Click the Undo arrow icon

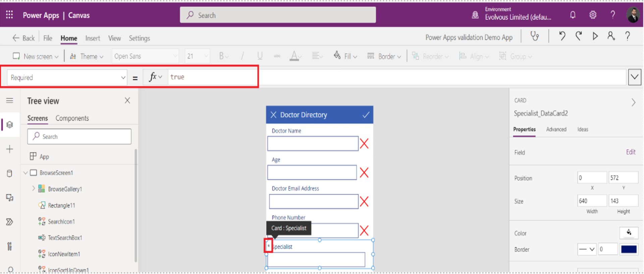[562, 36]
